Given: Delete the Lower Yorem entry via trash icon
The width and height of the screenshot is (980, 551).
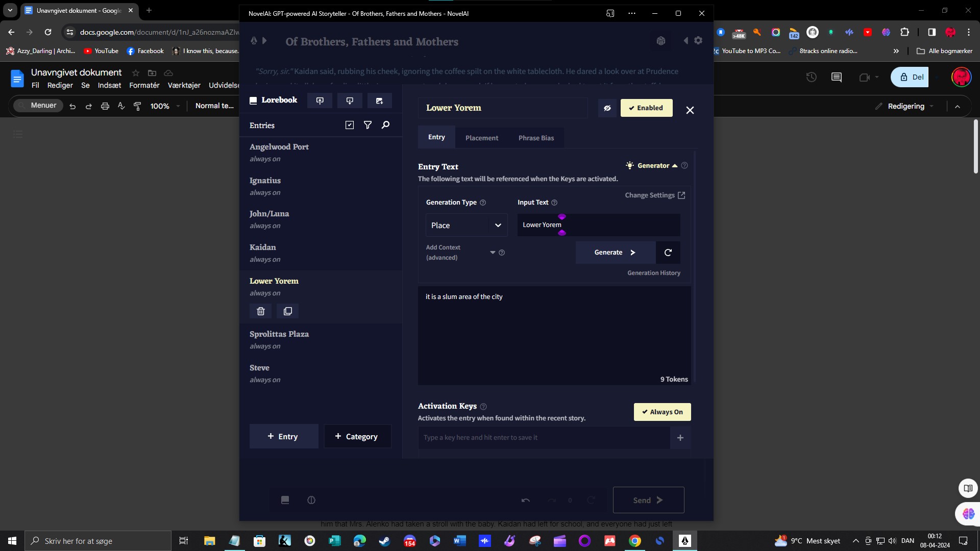Looking at the screenshot, I should pyautogui.click(x=260, y=311).
